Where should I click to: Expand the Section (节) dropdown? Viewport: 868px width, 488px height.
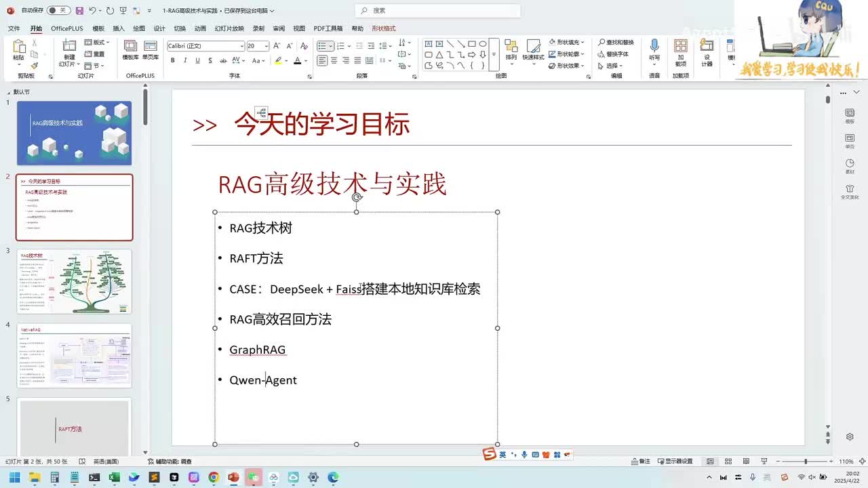[x=96, y=66]
